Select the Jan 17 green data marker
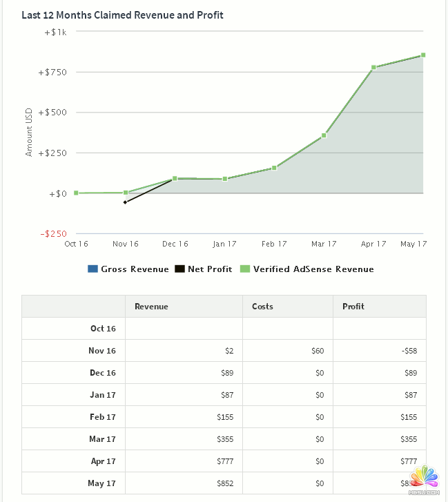Image resolution: width=448 pixels, height=502 pixels. coord(224,179)
